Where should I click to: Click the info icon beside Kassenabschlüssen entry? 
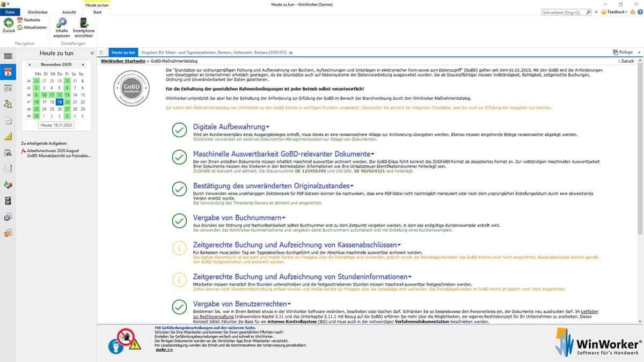click(x=179, y=248)
